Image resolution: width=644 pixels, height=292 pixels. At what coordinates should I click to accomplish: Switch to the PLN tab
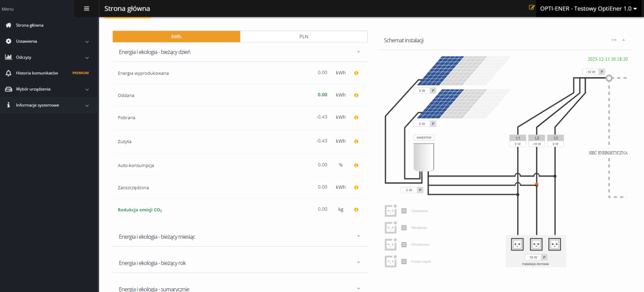click(304, 36)
